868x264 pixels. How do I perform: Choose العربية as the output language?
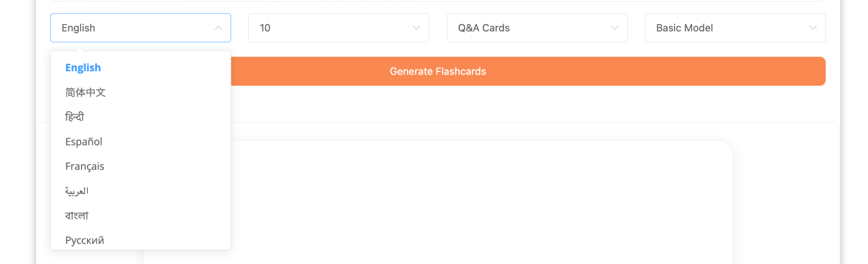coord(77,191)
